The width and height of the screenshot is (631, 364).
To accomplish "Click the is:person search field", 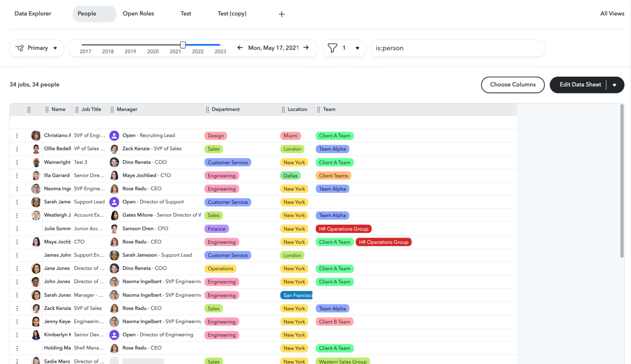I will point(457,48).
